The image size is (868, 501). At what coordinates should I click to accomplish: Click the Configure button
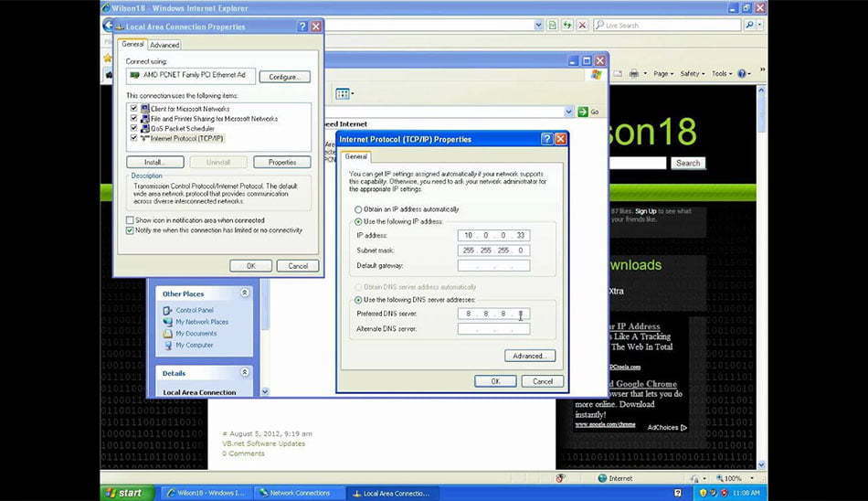[284, 77]
